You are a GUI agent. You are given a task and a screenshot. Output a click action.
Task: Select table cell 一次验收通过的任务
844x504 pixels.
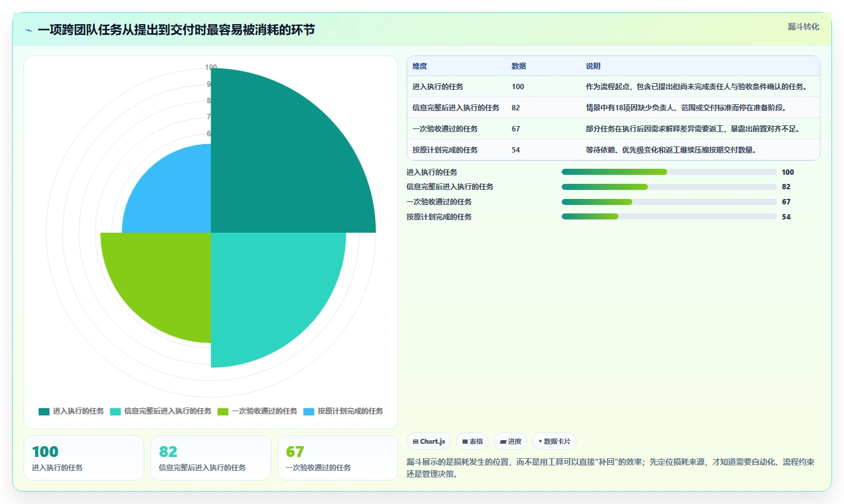[445, 129]
